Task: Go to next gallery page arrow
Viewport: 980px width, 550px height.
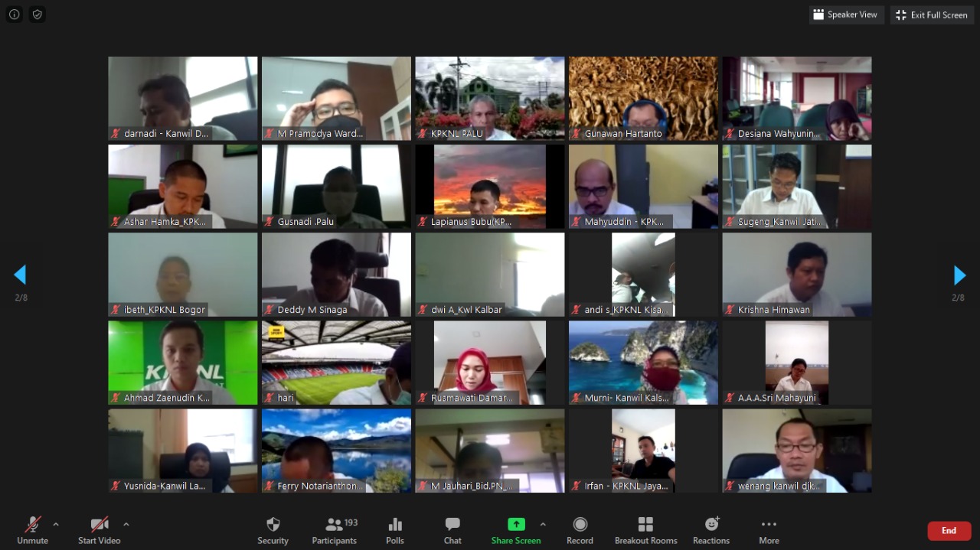Action: click(959, 275)
